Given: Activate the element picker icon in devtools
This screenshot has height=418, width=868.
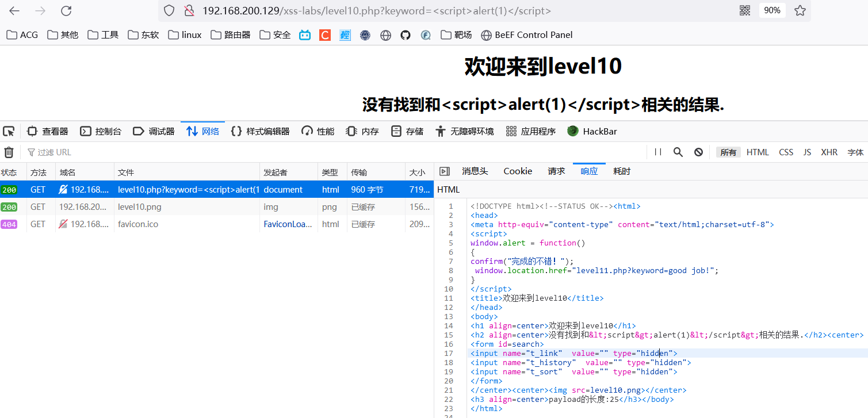Looking at the screenshot, I should (9, 132).
